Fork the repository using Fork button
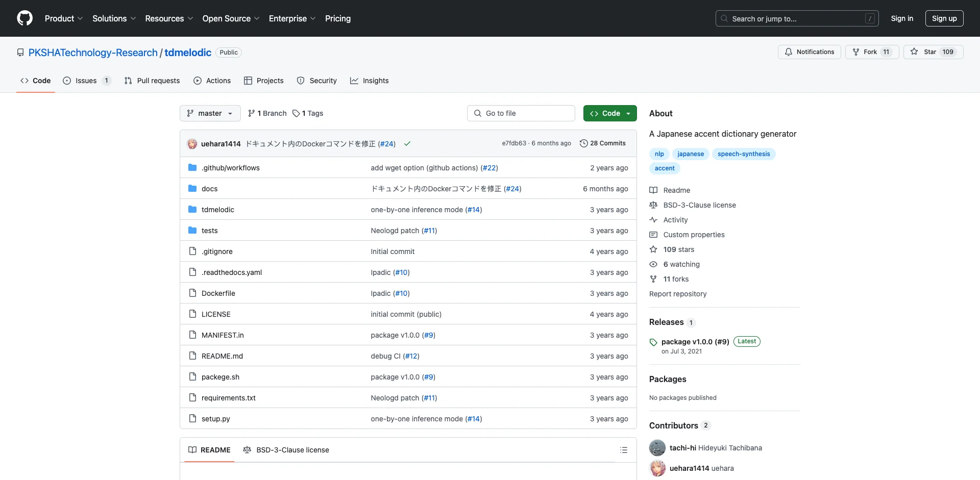 tap(872, 52)
